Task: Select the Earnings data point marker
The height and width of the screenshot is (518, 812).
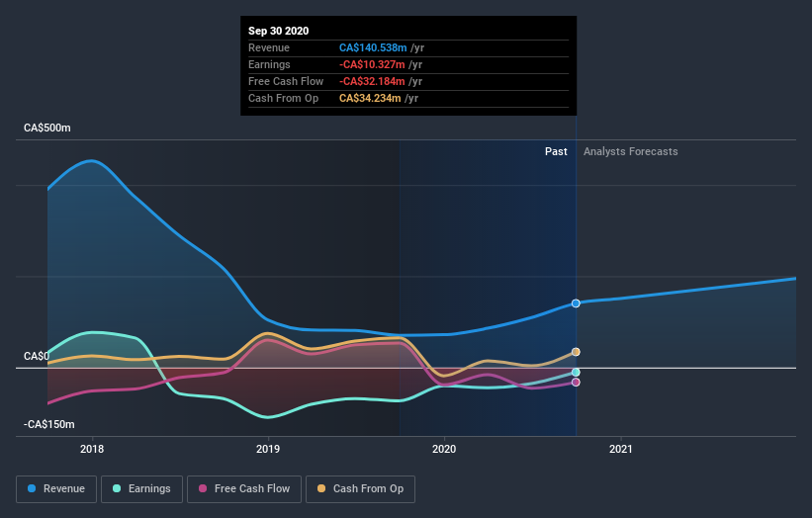Action: click(x=576, y=372)
